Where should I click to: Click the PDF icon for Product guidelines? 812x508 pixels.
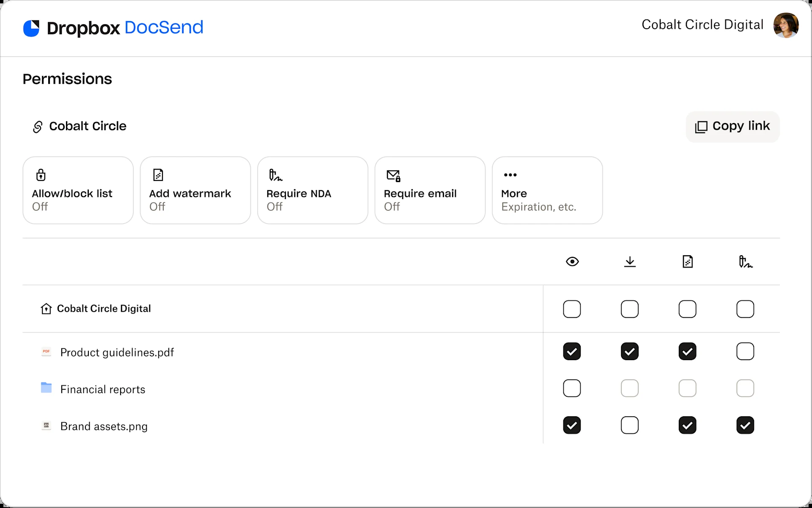46,352
